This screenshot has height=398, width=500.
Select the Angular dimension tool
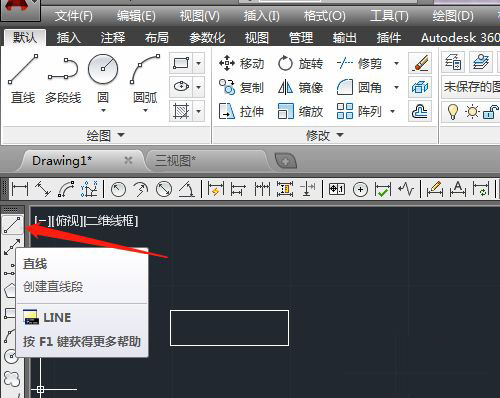[187, 189]
